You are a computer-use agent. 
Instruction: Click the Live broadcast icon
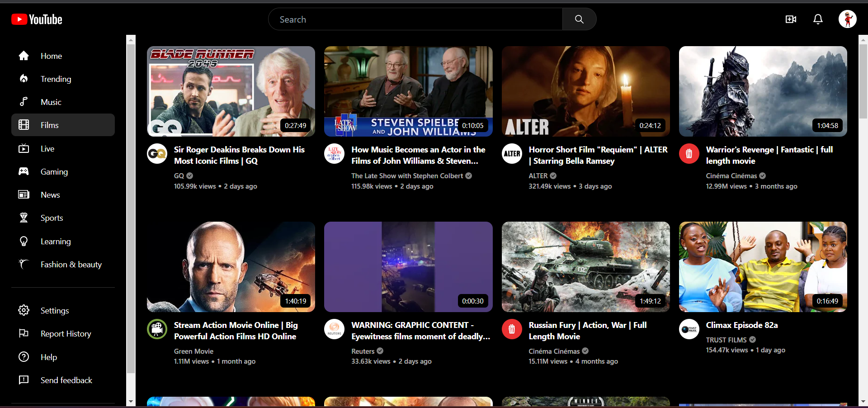[24, 148]
